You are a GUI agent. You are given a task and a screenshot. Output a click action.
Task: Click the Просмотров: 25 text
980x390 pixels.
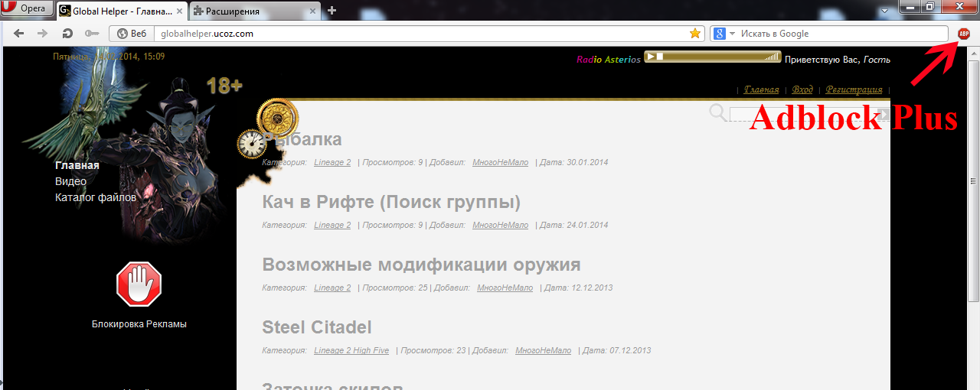click(x=395, y=288)
